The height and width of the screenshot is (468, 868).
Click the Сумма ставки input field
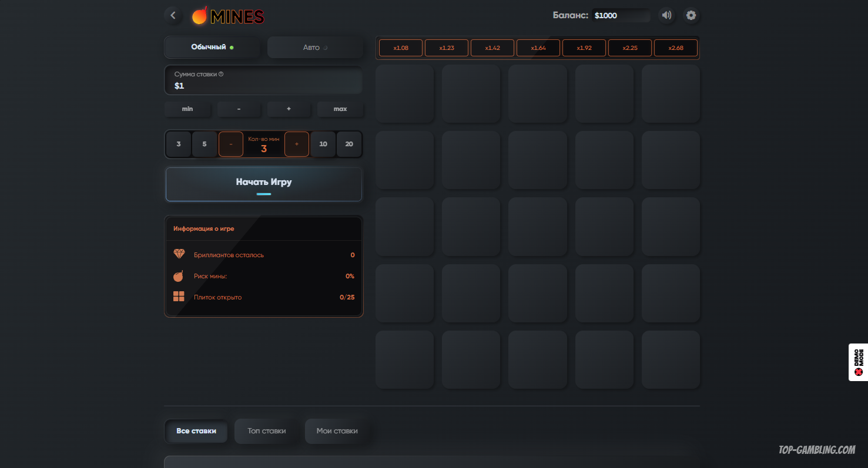[x=264, y=80]
